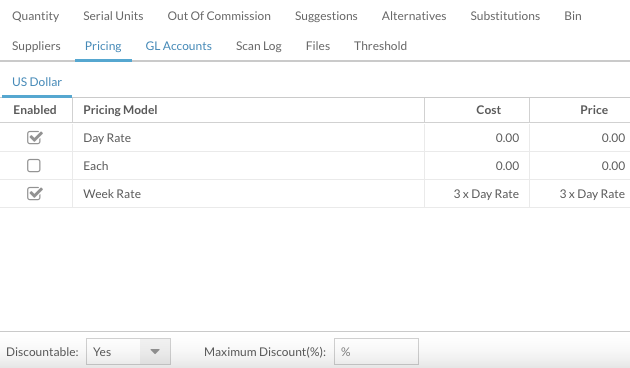The width and height of the screenshot is (630, 368).
Task: Select the Pricing tab
Action: 103,46
